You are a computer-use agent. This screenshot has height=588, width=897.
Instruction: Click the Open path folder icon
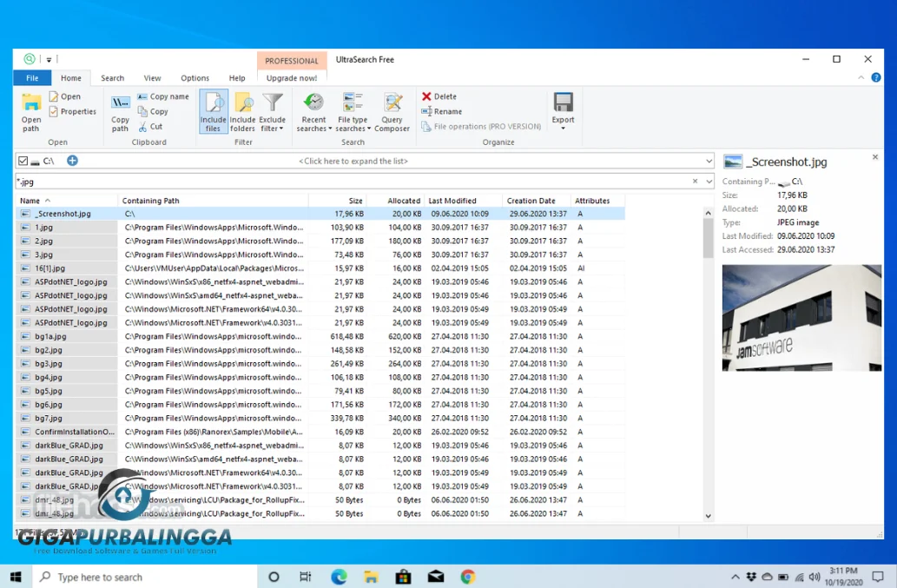coord(31,102)
